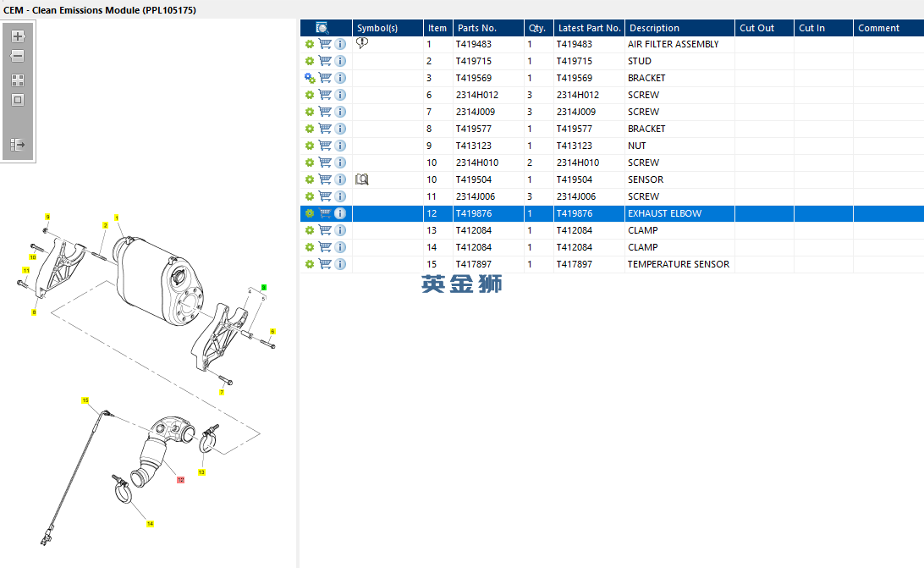This screenshot has width=924, height=568.
Task: Select callout 2 on the diagram
Action: coord(106,225)
